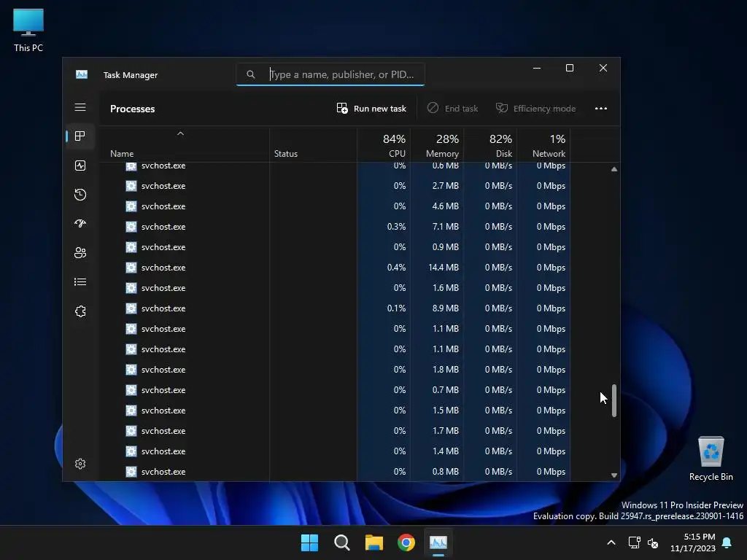
Task: Click the Efficiency mode button
Action: pos(536,109)
